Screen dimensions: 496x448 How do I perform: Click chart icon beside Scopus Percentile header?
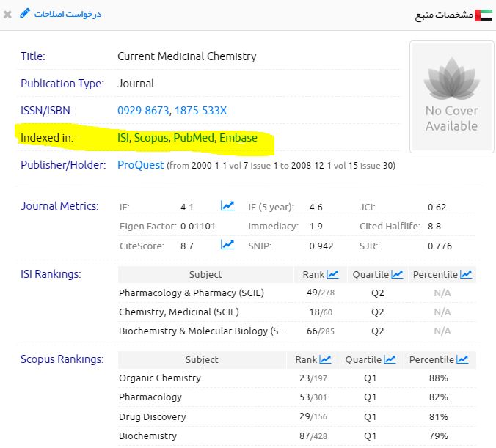click(x=462, y=359)
